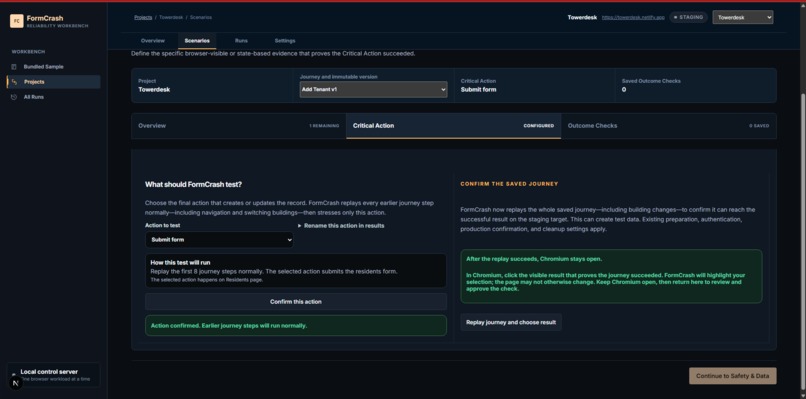
Task: Switch to the Overview project tab
Action: (x=153, y=41)
